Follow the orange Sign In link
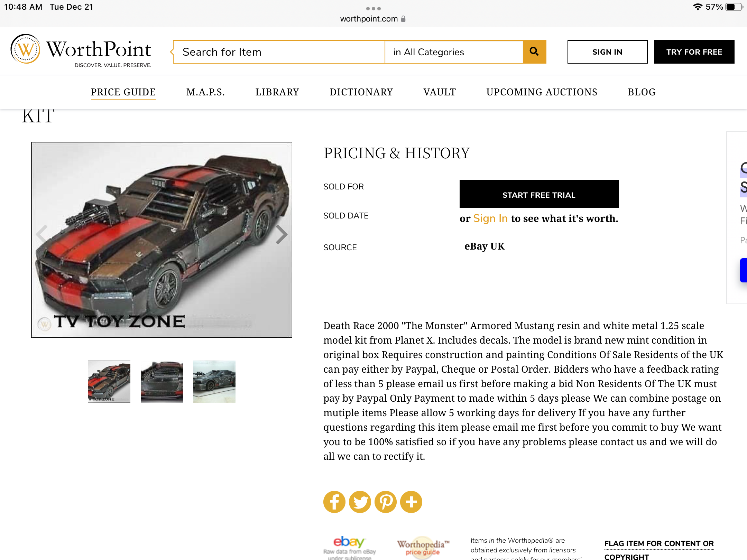Viewport: 747px width, 560px height. [490, 218]
